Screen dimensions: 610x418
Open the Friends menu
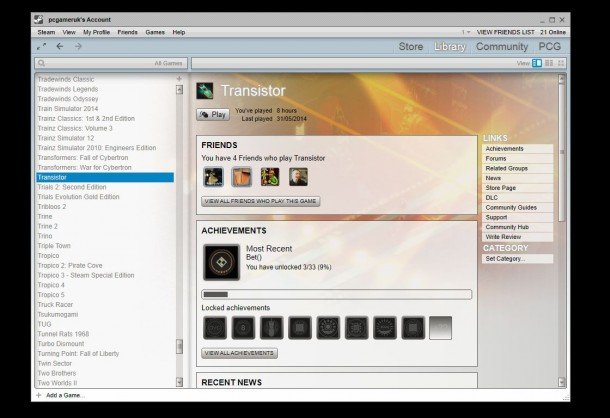click(128, 32)
